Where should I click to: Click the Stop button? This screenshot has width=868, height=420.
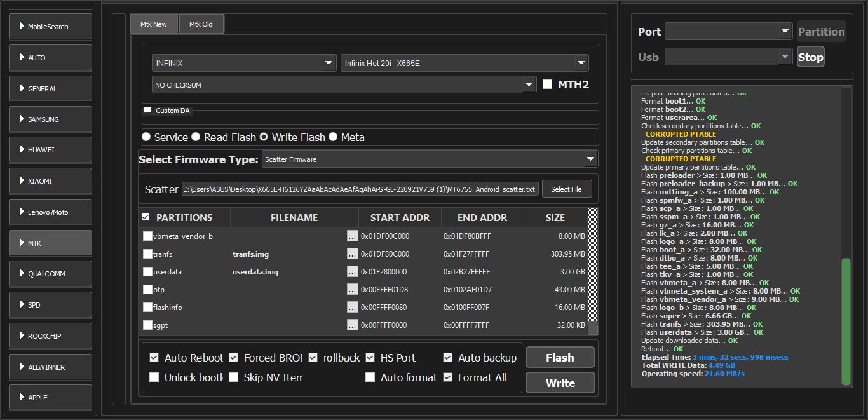click(x=811, y=57)
